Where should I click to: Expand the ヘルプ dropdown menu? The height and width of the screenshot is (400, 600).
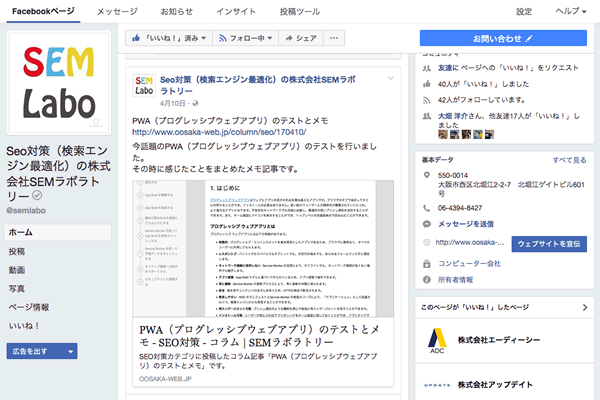(571, 11)
